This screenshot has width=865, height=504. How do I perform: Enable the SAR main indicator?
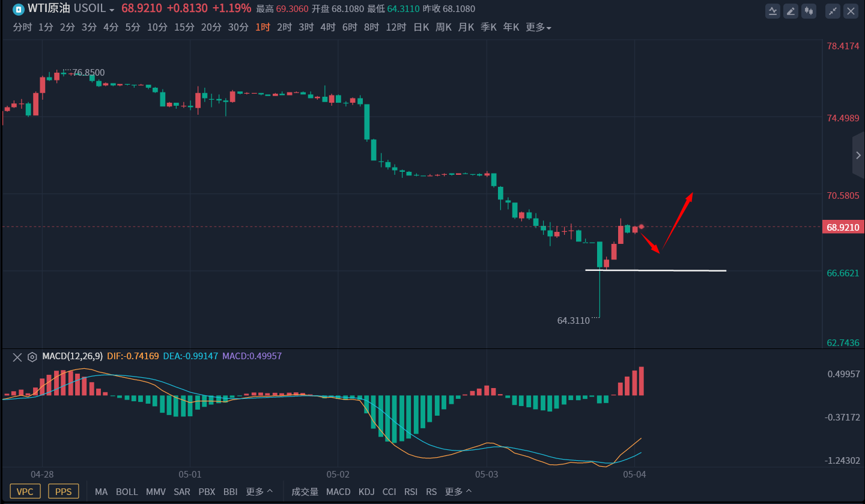coord(182,491)
